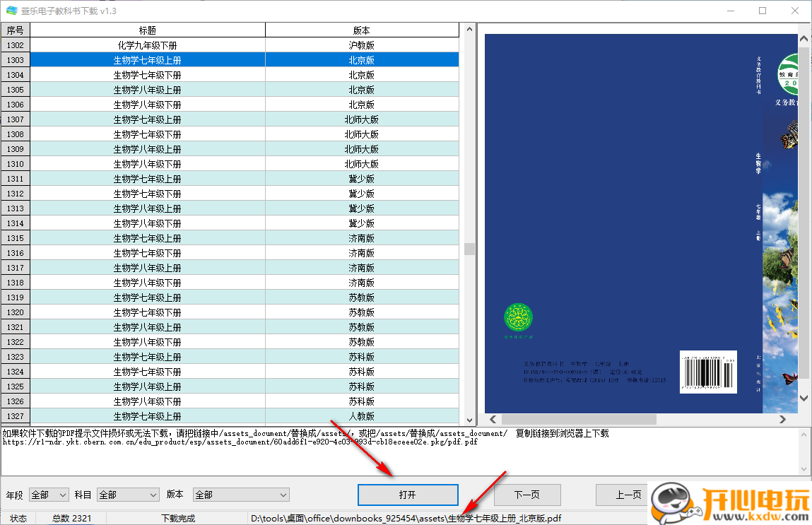The width and height of the screenshot is (812, 525).
Task: Select row 1311 生物学七年级上册
Action: [x=230, y=179]
